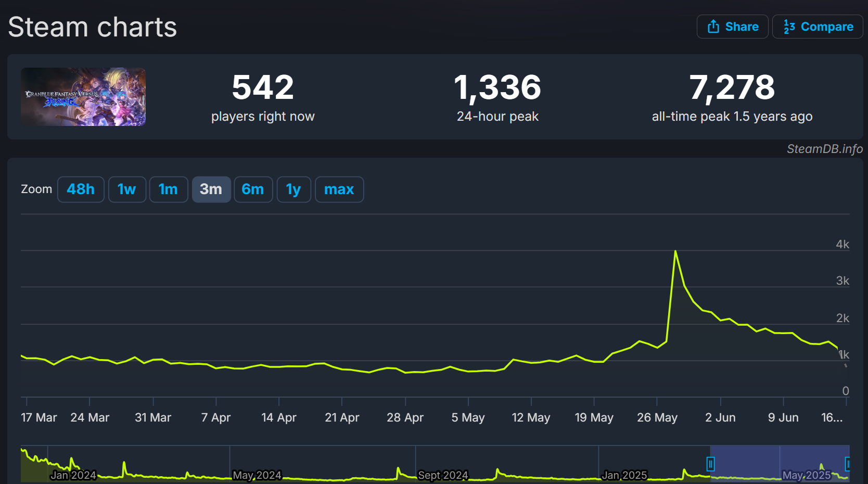The width and height of the screenshot is (868, 484).
Task: Click the 'Steam charts' heading
Action: tap(93, 27)
